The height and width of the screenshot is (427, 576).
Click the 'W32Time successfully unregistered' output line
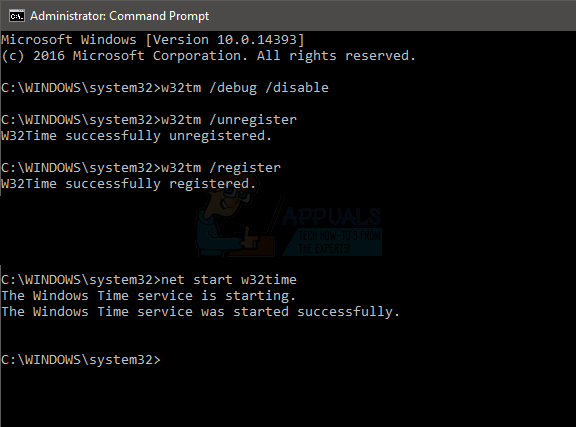coord(136,136)
